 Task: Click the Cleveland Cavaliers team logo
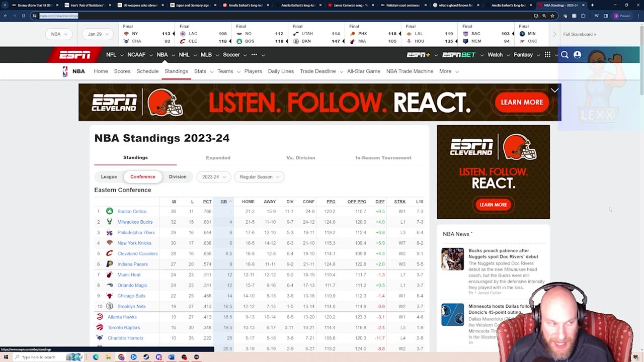coord(110,253)
